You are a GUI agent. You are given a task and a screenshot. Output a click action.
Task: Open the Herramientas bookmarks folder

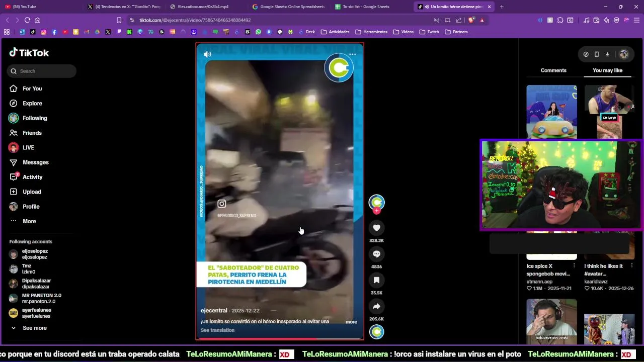point(371,32)
